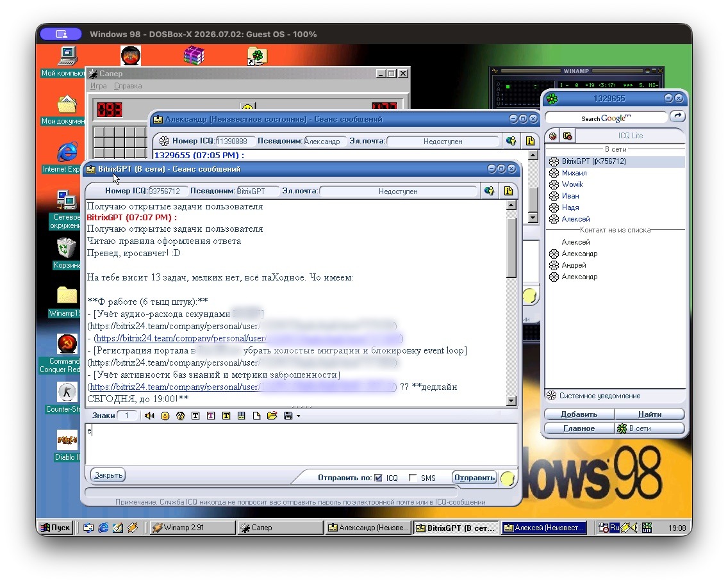Screen dimensions: 728x584
Task: Click the Google search go arrow button
Action: 678,117
